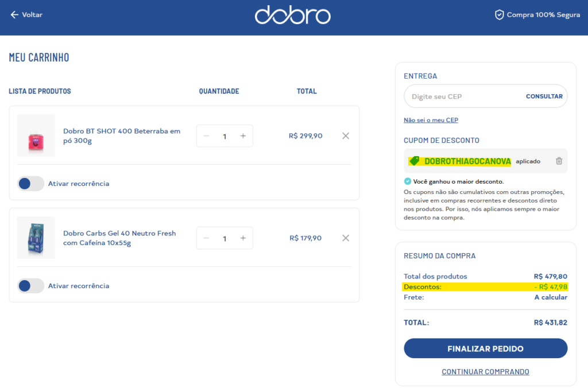The image size is (588, 388).
Task: Click the RESUMO DA COMPRA heading
Action: point(439,255)
